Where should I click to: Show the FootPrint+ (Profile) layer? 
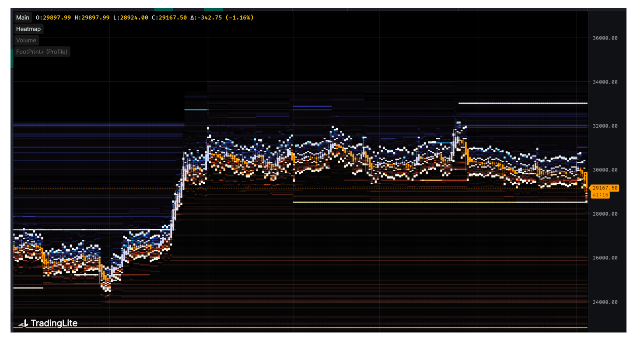click(x=42, y=52)
